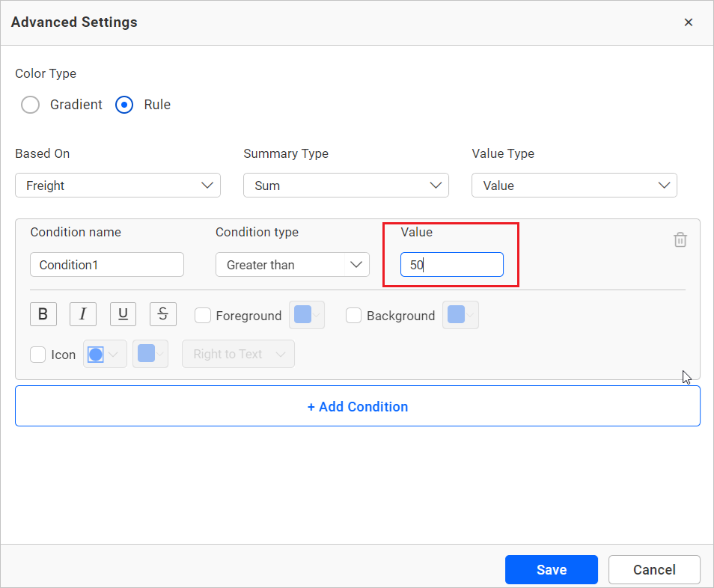
Task: Enable the Foreground checkbox
Action: click(x=203, y=316)
